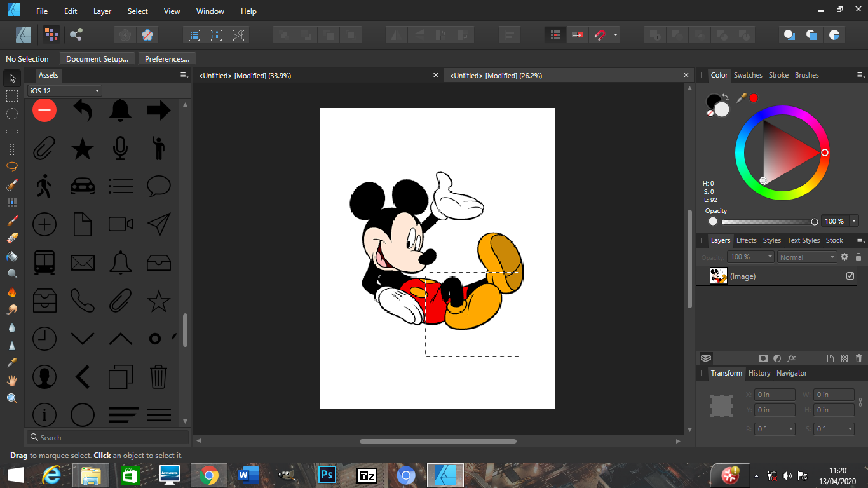868x488 pixels.
Task: Select the Blur Brush droplet tool
Action: tap(12, 327)
